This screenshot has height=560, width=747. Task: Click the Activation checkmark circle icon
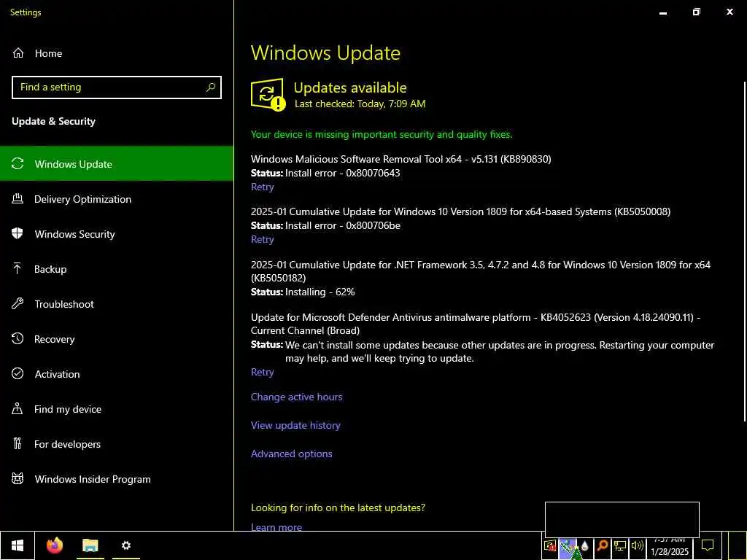[18, 374]
